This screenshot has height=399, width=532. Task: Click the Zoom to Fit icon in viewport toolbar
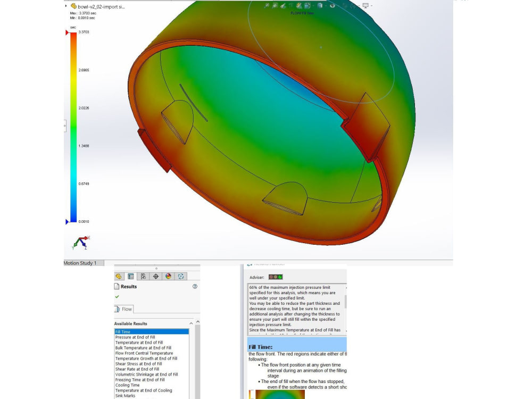point(267,5)
